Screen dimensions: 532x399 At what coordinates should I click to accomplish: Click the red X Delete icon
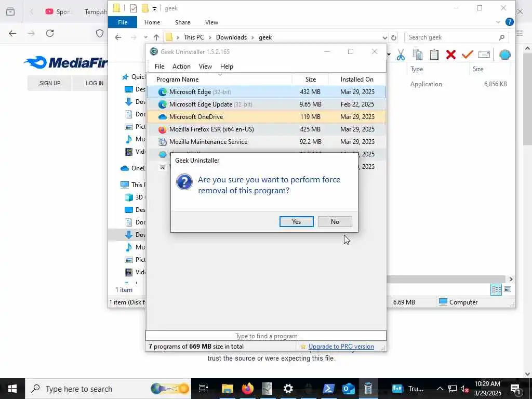point(450,55)
